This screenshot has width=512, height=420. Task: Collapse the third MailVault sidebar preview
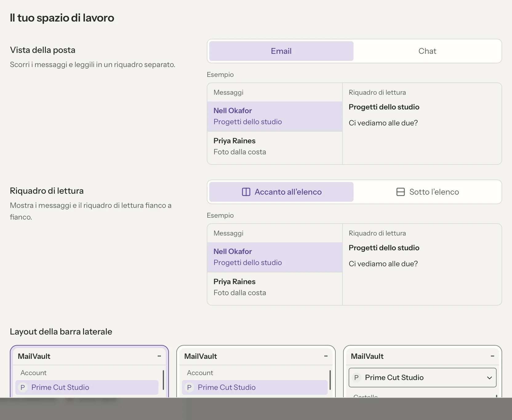point(492,356)
